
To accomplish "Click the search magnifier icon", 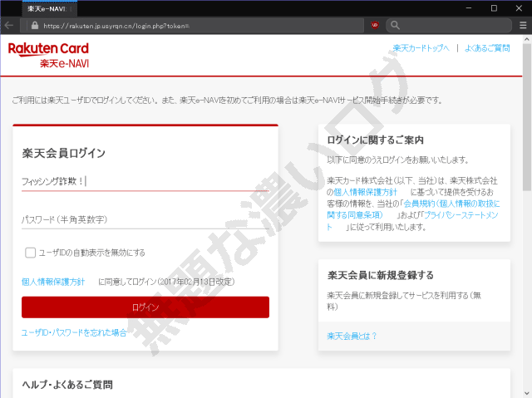I will (395, 25).
